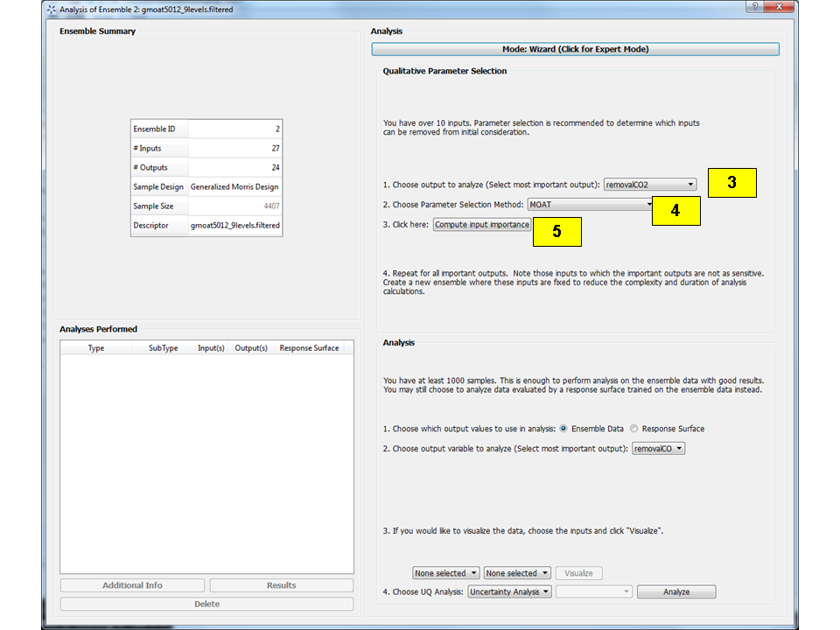Open the Uncertainty Analysis dropdown
This screenshot has width=840, height=630.
[x=509, y=591]
